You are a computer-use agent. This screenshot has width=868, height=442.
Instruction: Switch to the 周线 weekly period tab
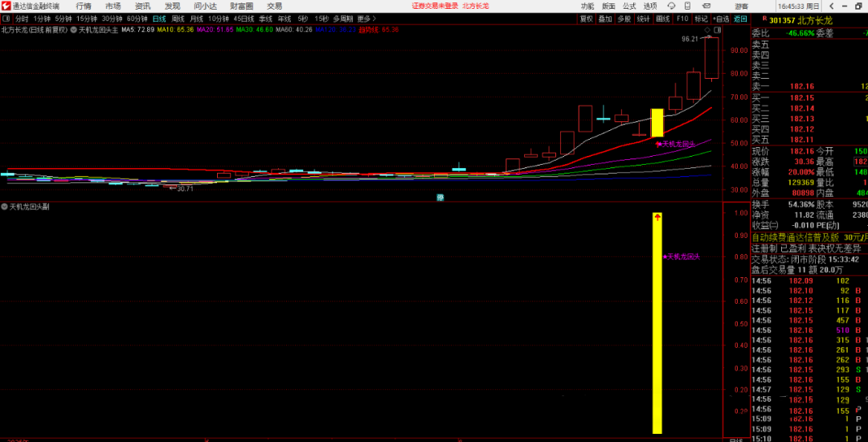178,18
